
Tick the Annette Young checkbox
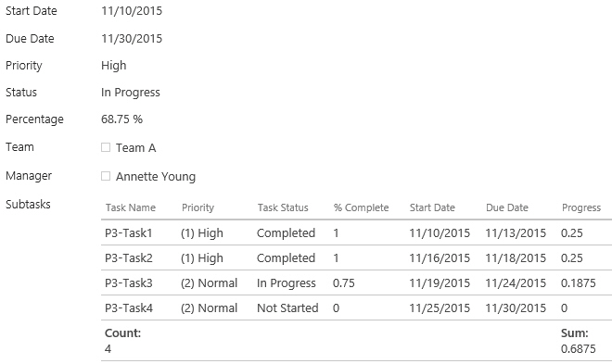106,176
